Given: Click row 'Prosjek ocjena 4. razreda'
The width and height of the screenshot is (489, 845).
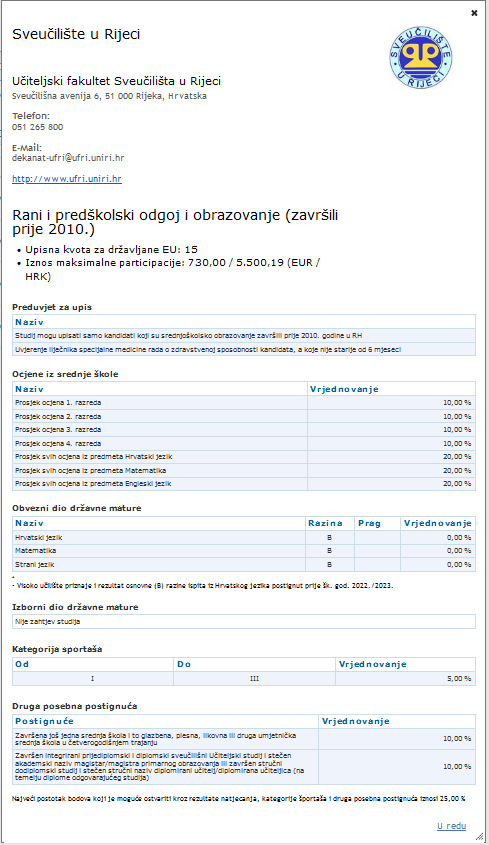Looking at the screenshot, I should 244,444.
